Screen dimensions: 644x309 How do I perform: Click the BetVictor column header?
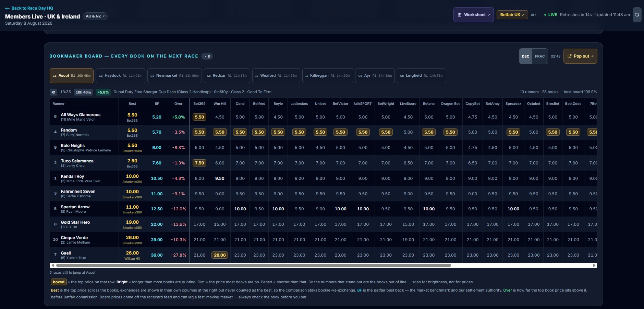point(341,103)
